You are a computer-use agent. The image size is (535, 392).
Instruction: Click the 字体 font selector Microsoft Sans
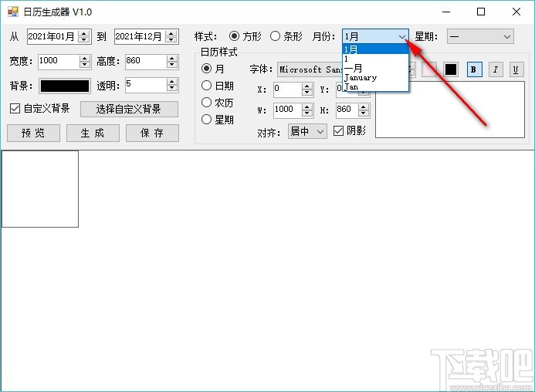(x=310, y=69)
